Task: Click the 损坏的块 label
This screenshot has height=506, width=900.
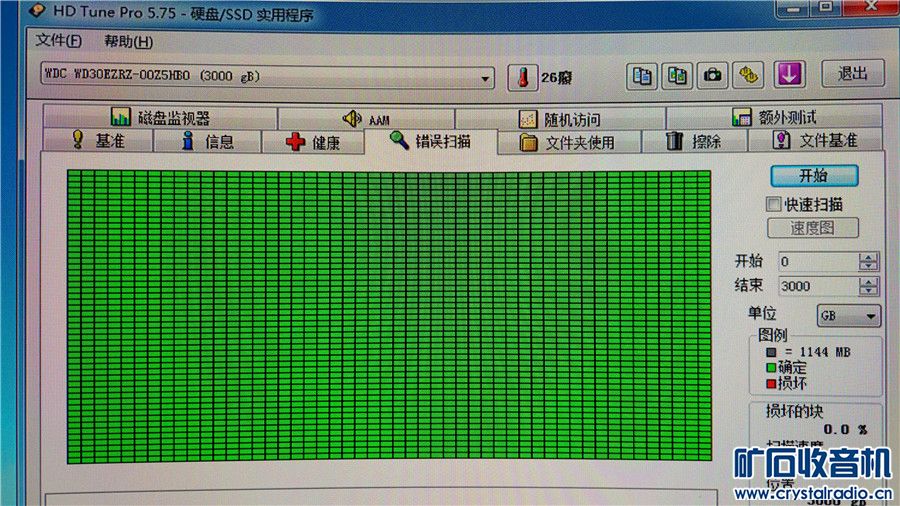Action: 794,411
